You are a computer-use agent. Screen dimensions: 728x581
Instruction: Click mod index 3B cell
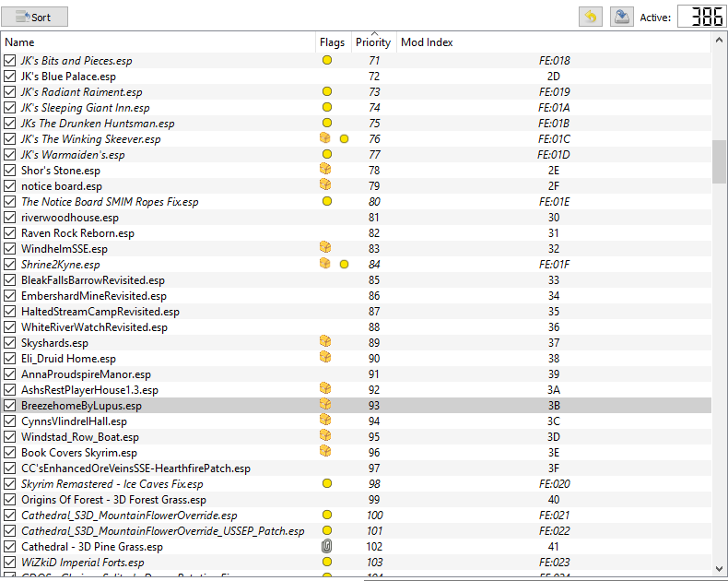[x=554, y=406]
